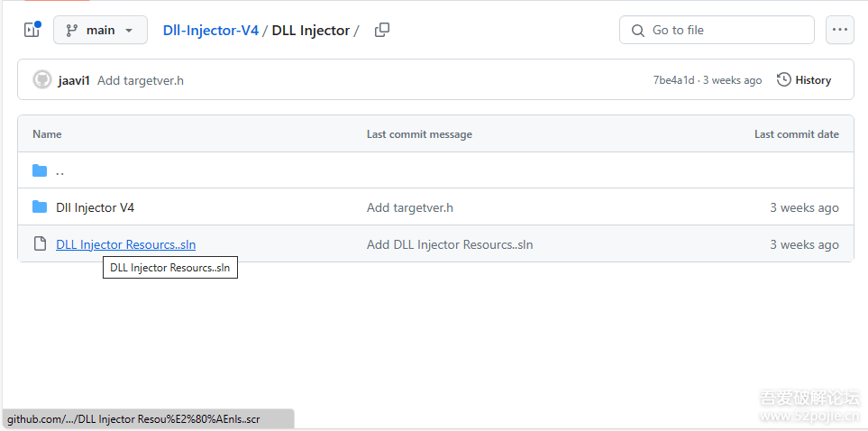Click 3 weeks ago in the Resourcs..sln row
The width and height of the screenshot is (868, 431).
click(x=804, y=244)
